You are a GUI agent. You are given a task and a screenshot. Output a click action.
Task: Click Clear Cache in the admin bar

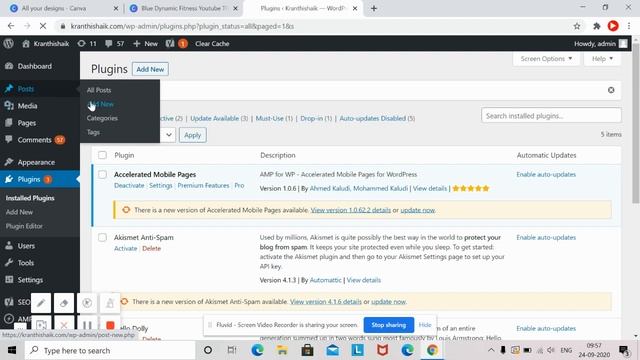[x=212, y=43]
